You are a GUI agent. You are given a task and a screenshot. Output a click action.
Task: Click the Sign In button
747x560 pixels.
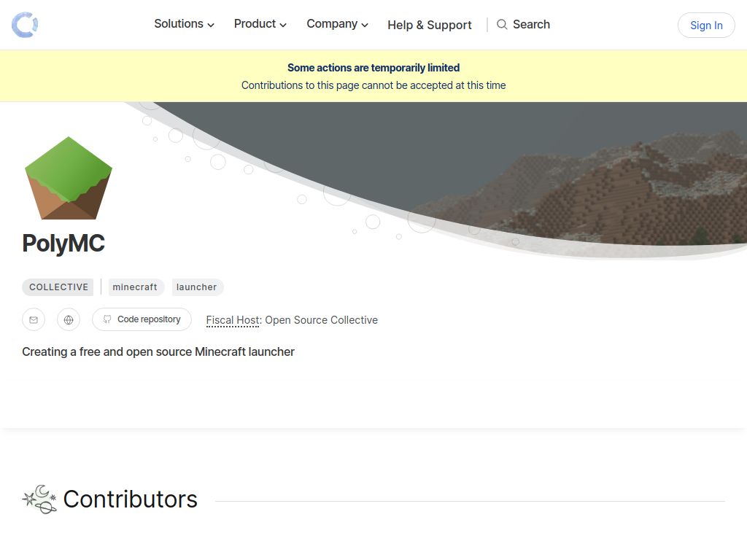coord(706,26)
